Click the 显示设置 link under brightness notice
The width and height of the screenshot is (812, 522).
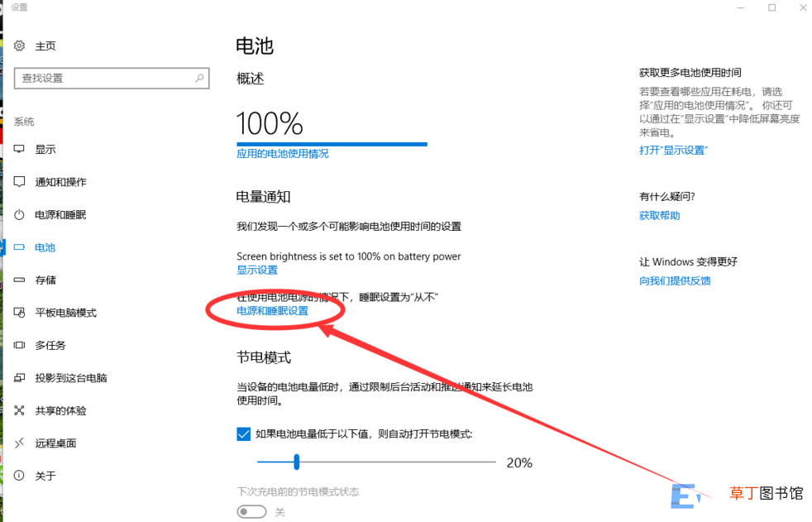coord(257,270)
